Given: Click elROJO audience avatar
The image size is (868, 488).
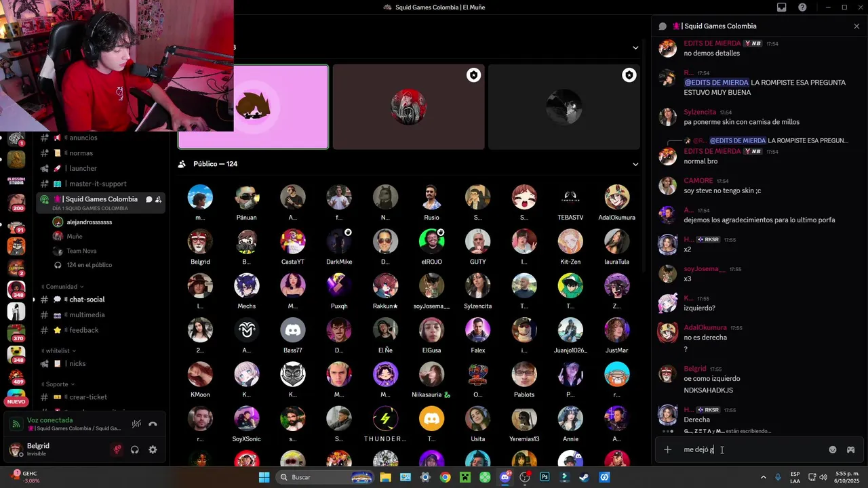Looking at the screenshot, I should tap(431, 241).
